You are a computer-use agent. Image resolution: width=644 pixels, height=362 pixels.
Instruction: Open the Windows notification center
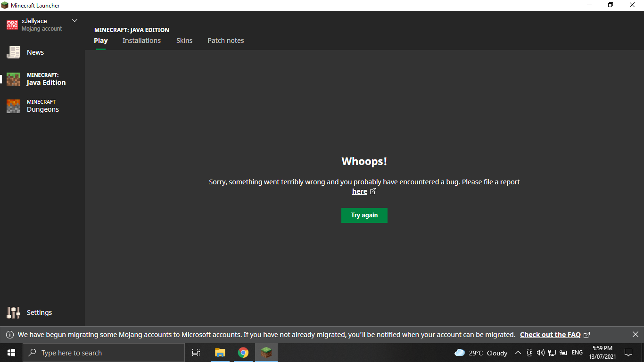[x=628, y=353]
